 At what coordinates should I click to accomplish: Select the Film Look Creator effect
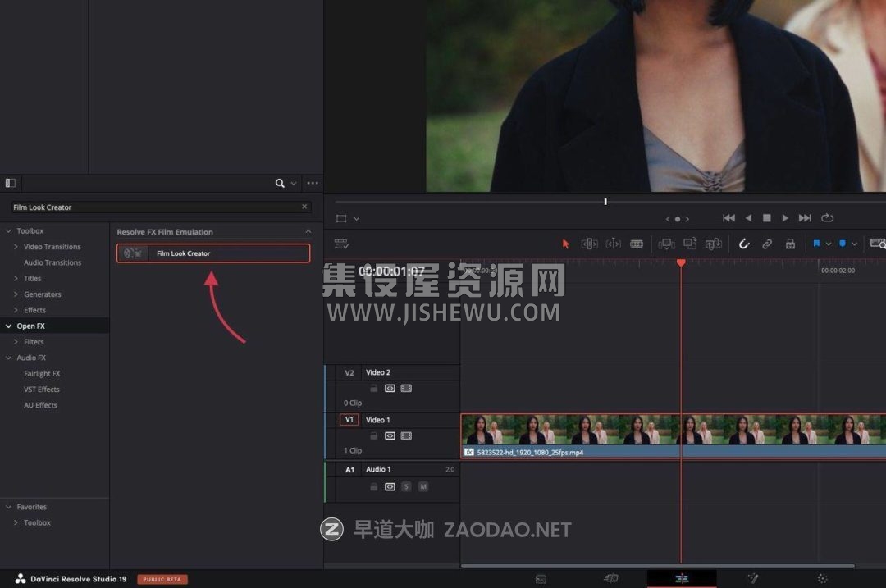(x=213, y=253)
